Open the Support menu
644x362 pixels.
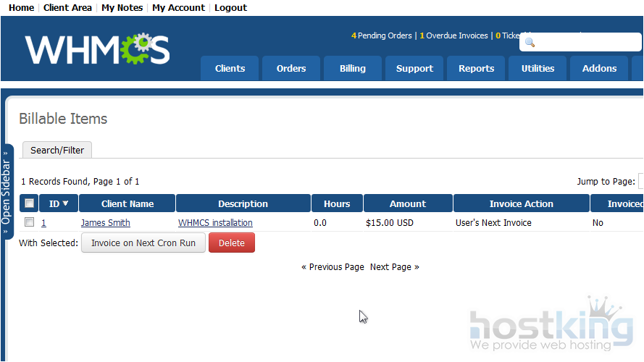point(414,69)
